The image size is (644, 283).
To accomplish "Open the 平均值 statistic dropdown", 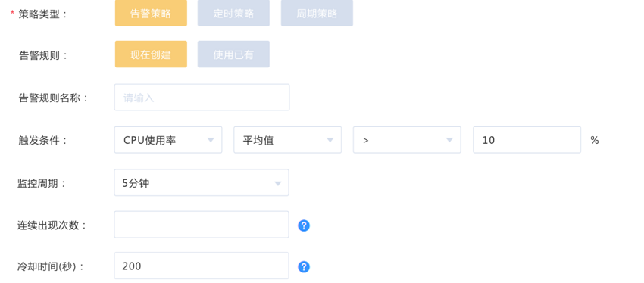I will [x=287, y=140].
